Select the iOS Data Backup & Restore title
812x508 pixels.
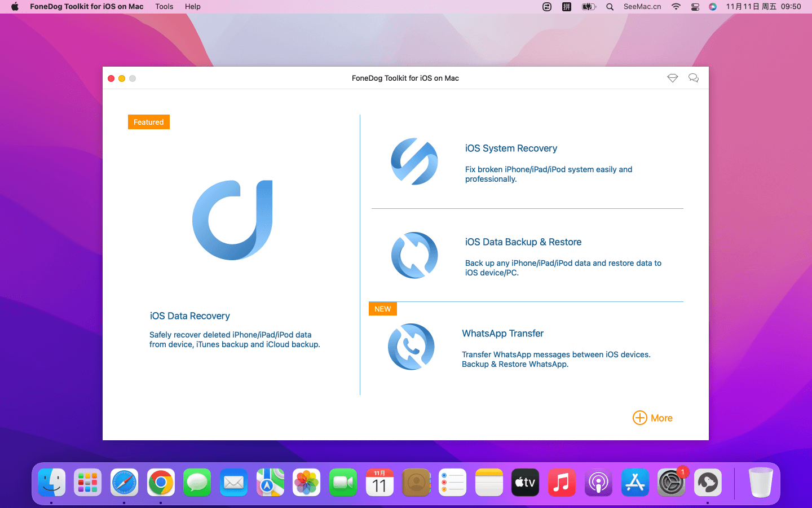523,242
